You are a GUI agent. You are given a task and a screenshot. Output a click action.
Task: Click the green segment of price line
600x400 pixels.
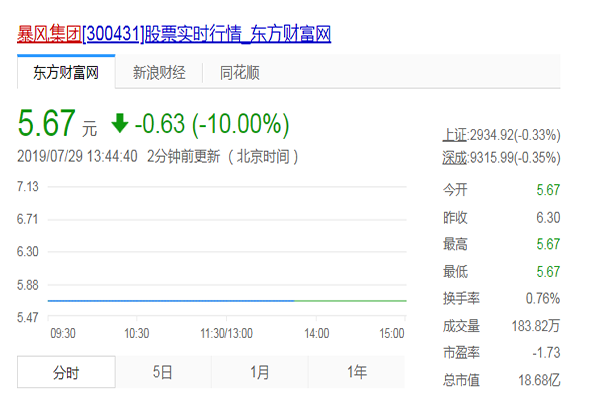[x=351, y=301]
